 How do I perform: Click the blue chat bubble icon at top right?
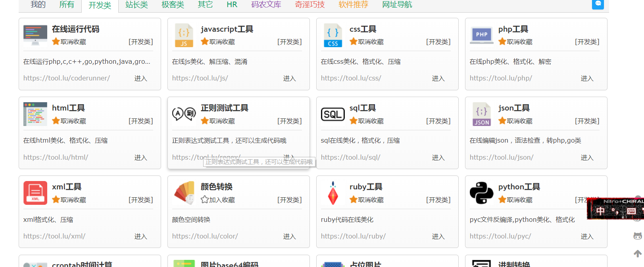point(598,4)
